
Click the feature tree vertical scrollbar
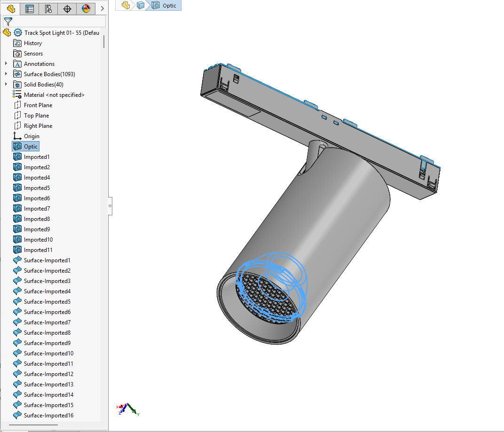(104, 41)
